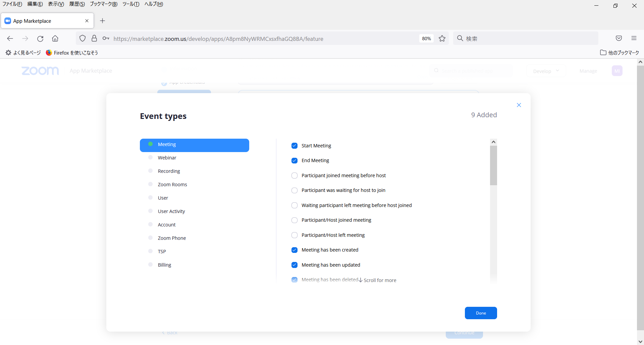Viewport: 644px width, 345px height.
Task: Select the Webinar event category
Action: 167,157
